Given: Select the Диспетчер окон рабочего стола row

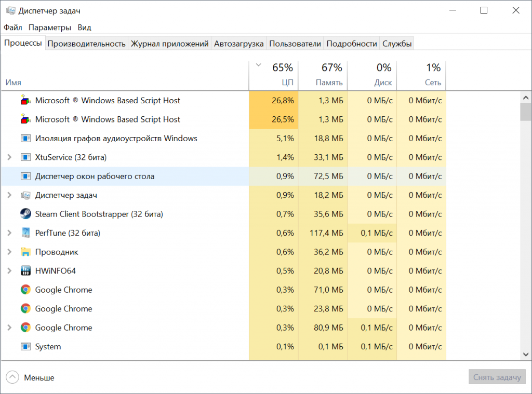Looking at the screenshot, I should coord(95,176).
